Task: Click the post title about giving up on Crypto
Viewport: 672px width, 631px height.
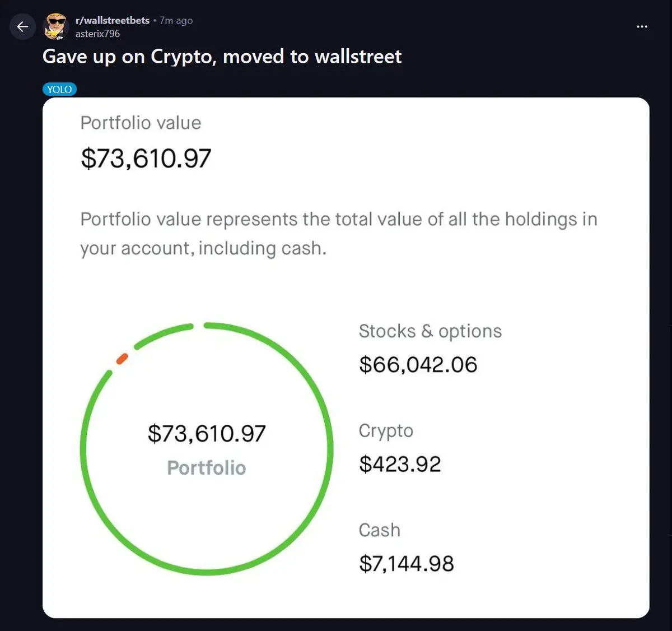Action: [x=222, y=57]
